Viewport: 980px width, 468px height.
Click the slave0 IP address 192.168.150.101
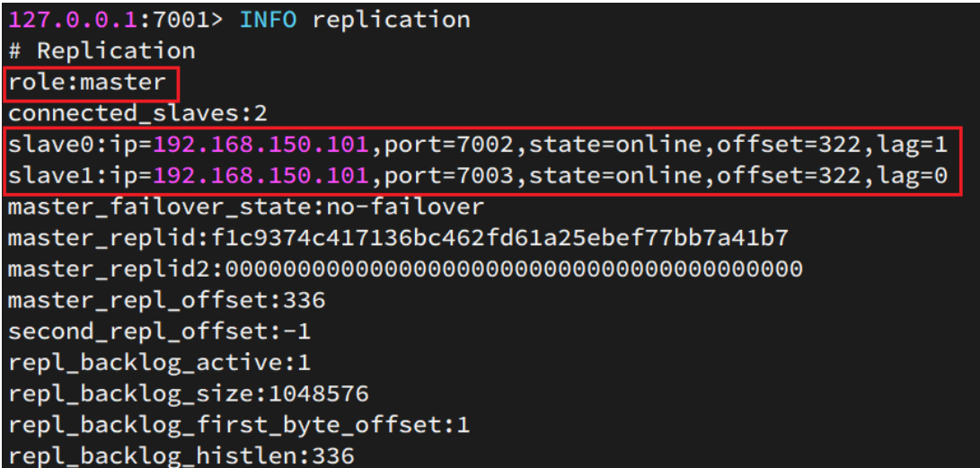point(260,145)
